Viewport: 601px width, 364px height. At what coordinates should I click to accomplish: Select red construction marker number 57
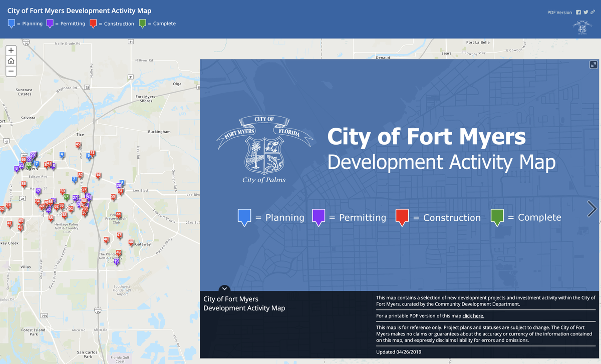click(x=84, y=190)
